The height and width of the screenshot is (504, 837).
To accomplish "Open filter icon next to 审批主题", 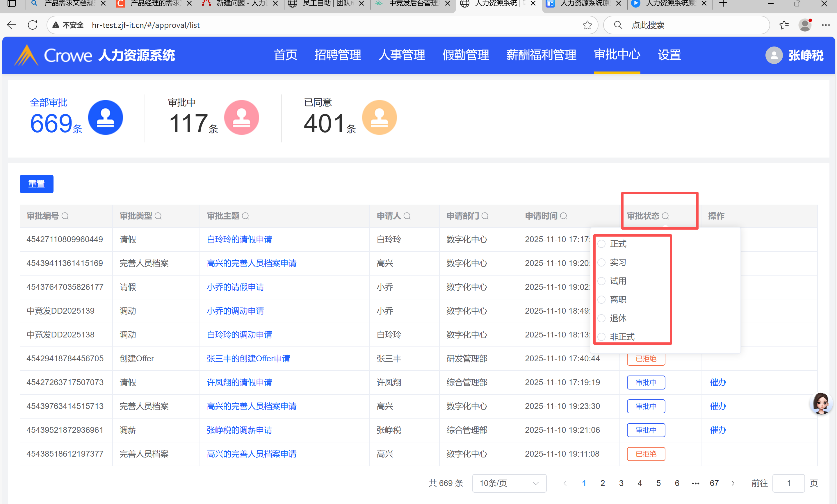I will pyautogui.click(x=245, y=216).
